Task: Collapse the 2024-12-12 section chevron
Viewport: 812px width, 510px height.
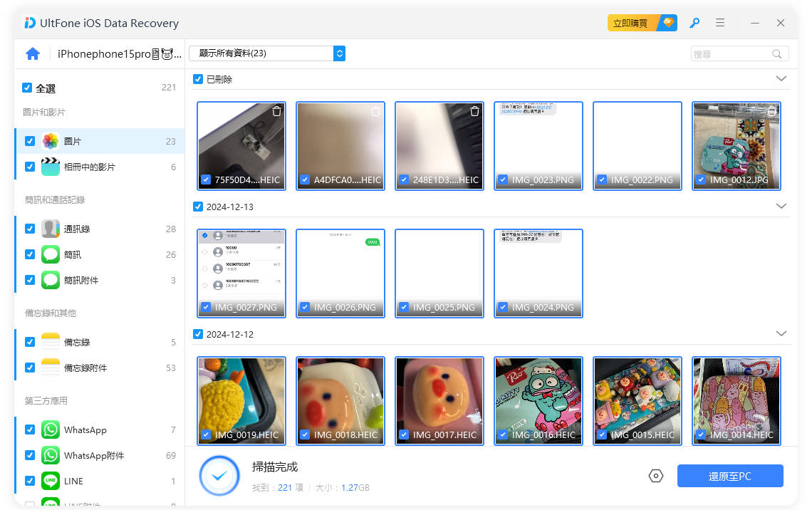Action: (x=781, y=333)
